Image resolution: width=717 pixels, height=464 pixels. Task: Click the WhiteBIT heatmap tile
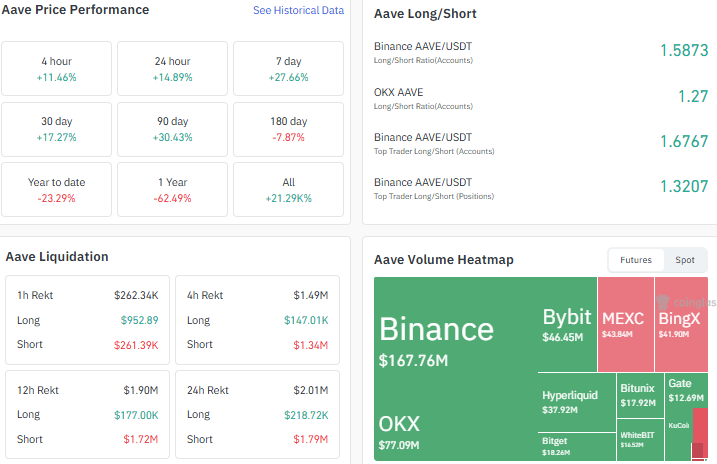(x=640, y=439)
